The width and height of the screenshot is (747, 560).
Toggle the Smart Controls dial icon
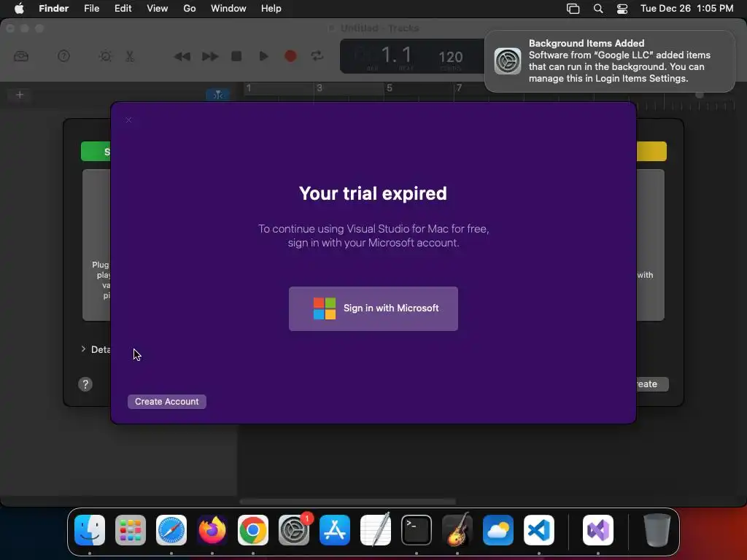[105, 56]
